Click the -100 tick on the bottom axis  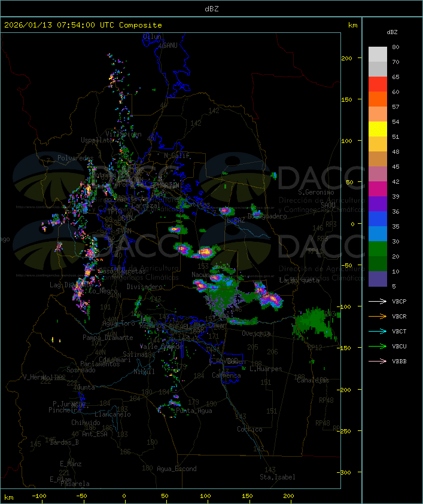coord(39,496)
